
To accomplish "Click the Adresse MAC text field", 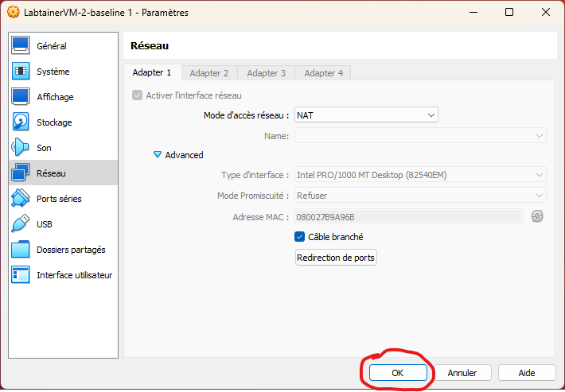I will click(x=408, y=216).
